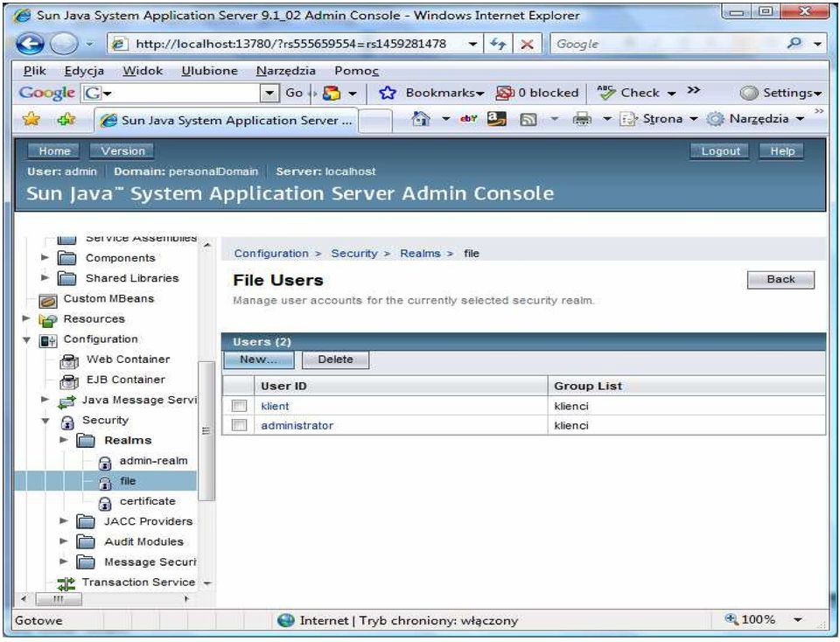Click the admin-realm padlock icon
This screenshot has height=642, width=840.
[x=105, y=463]
